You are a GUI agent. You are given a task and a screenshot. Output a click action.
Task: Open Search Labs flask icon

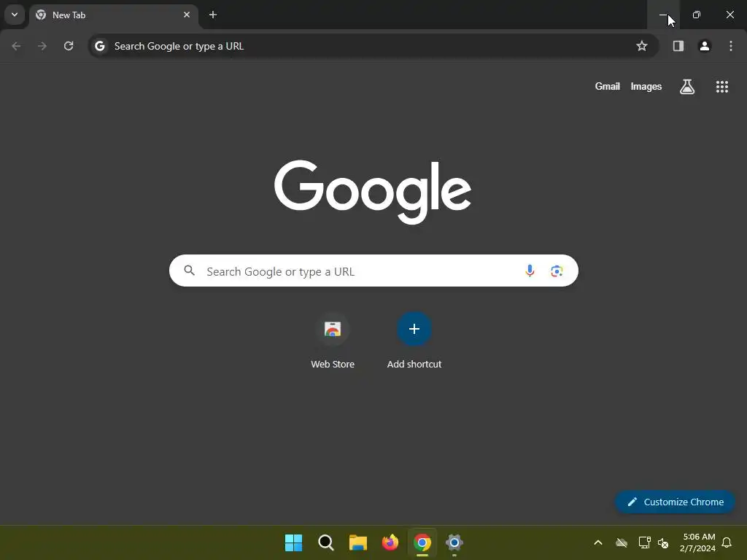click(687, 87)
